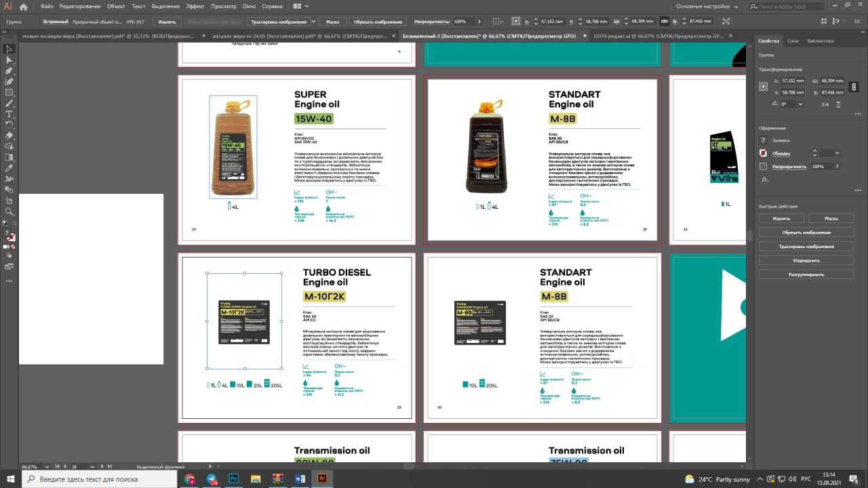Select the Direct Selection tool
This screenshot has width=868, height=488.
9,60
